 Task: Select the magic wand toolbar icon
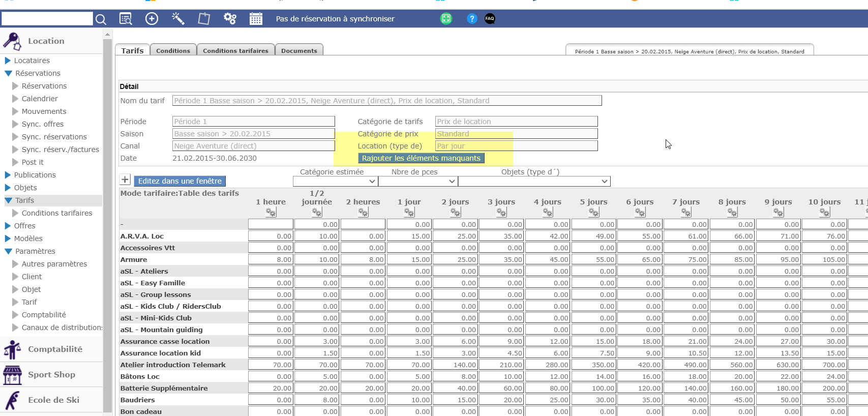[x=178, y=19]
